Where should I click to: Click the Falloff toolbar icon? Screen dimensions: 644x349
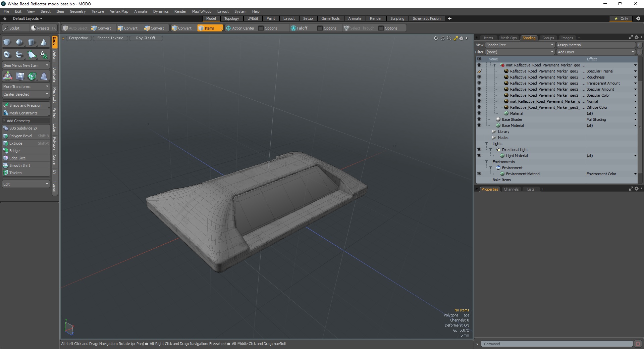click(293, 28)
